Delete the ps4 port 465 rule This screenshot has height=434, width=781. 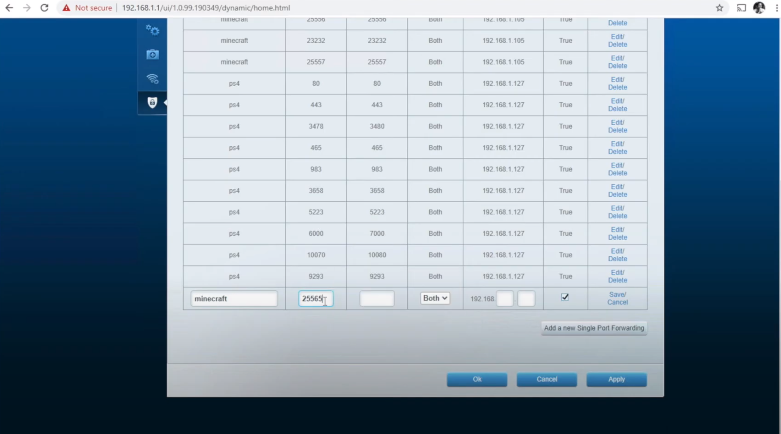click(618, 151)
